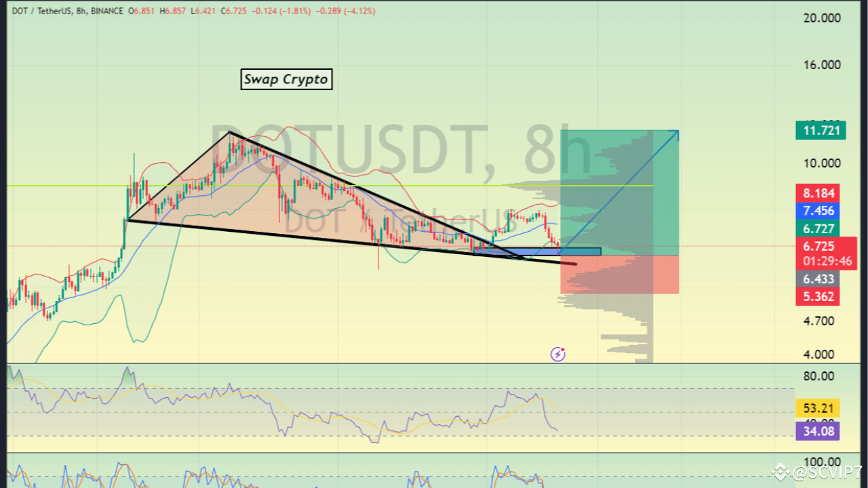Click the 80.00 RSI scale label
This screenshot has width=868, height=488.
click(x=818, y=377)
